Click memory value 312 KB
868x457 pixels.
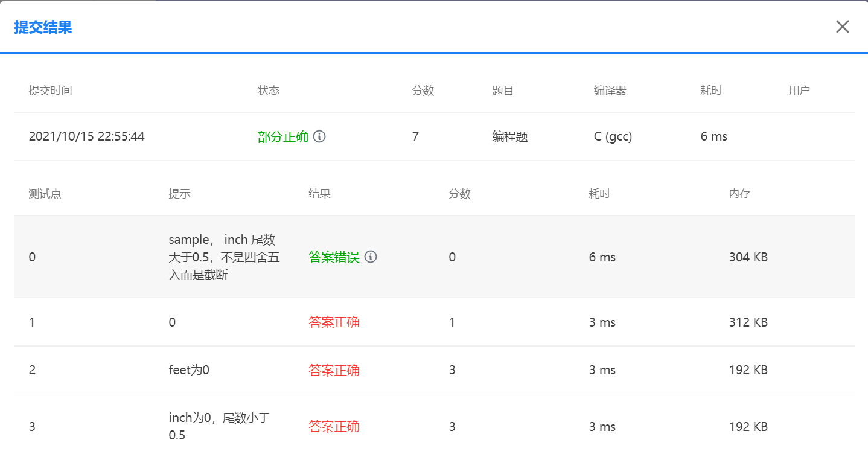pos(748,322)
